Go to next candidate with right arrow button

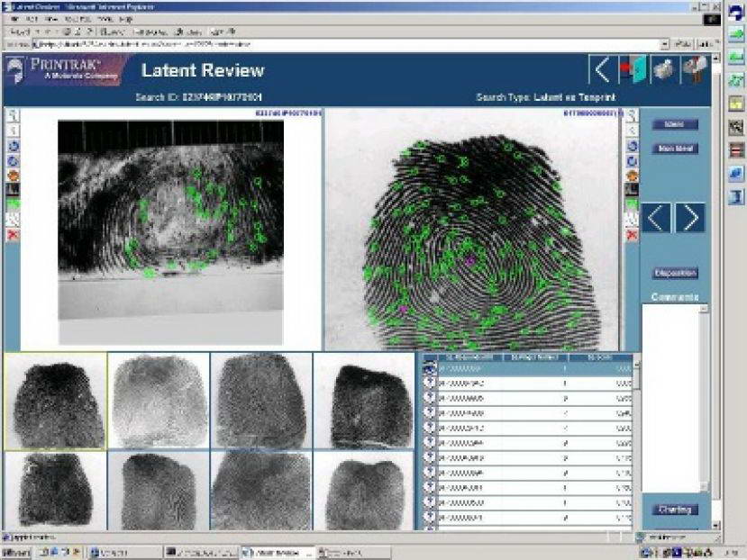click(x=689, y=218)
